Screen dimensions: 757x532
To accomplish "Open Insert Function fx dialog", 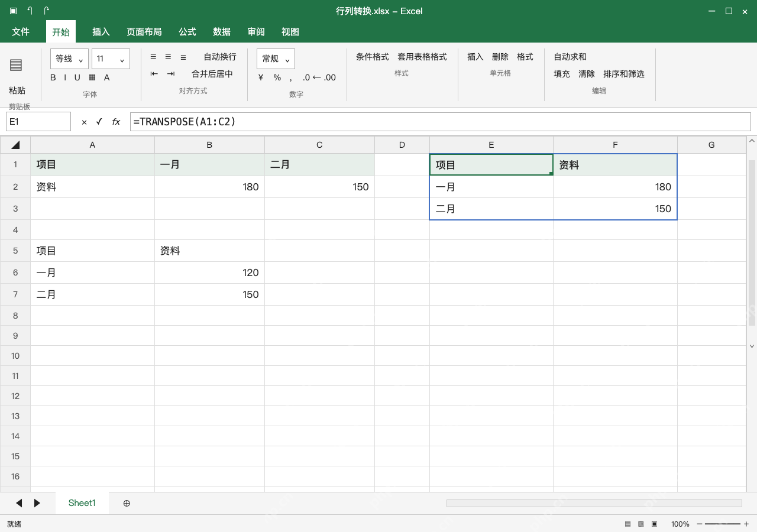I will (x=116, y=122).
